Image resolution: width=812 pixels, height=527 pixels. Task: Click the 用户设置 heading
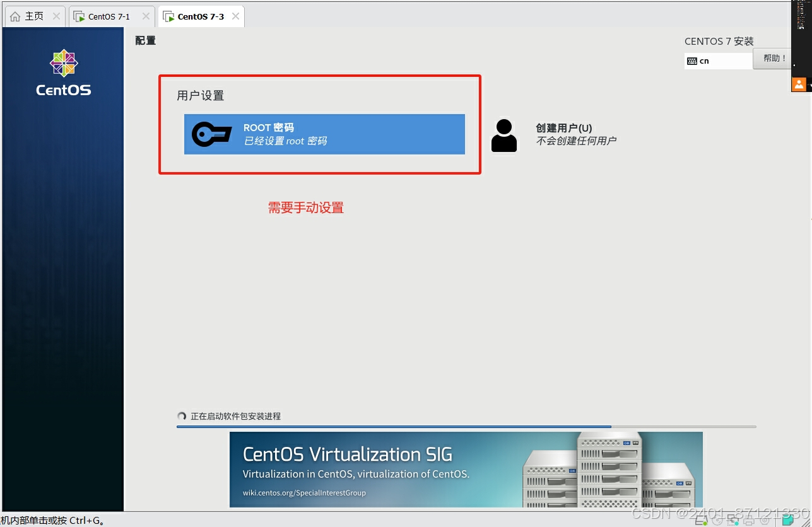pos(200,96)
